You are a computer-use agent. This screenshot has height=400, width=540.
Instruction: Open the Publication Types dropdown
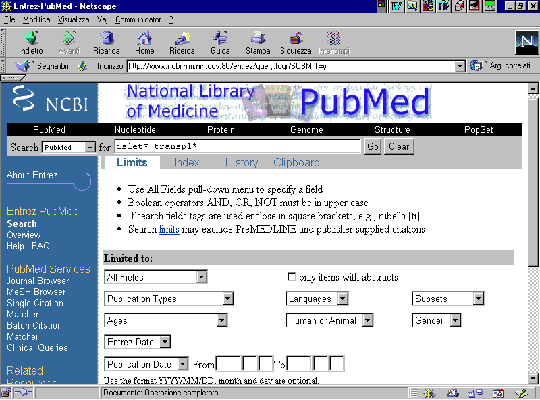pos(169,298)
